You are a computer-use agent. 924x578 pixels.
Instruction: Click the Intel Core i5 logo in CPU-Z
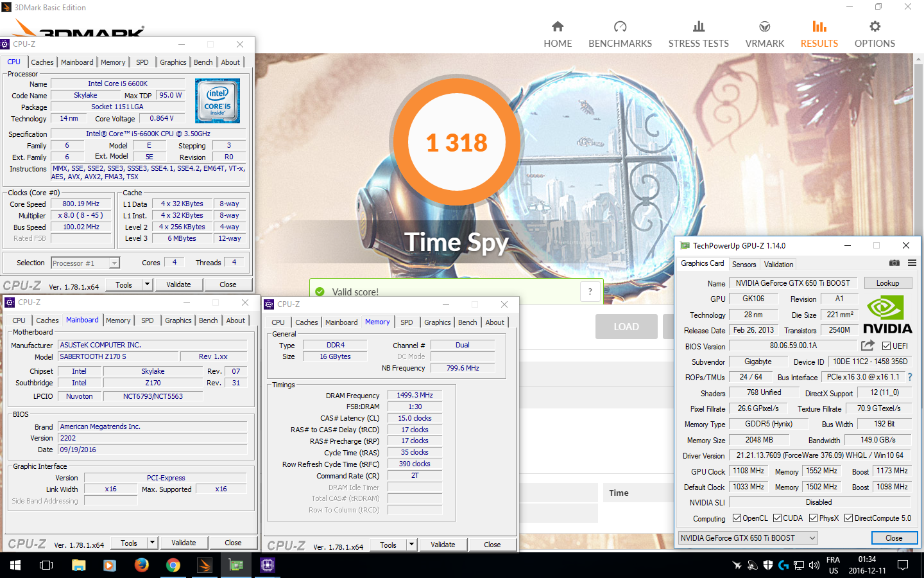218,101
